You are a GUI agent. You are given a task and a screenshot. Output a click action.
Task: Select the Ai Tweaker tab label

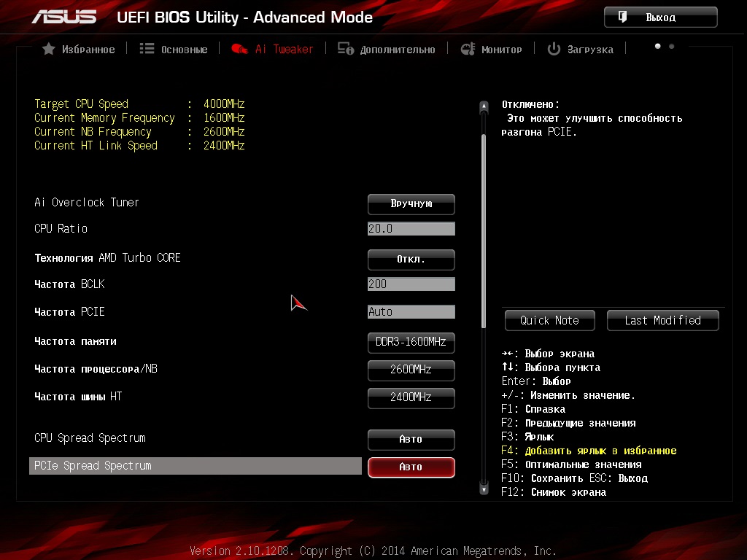coord(284,49)
